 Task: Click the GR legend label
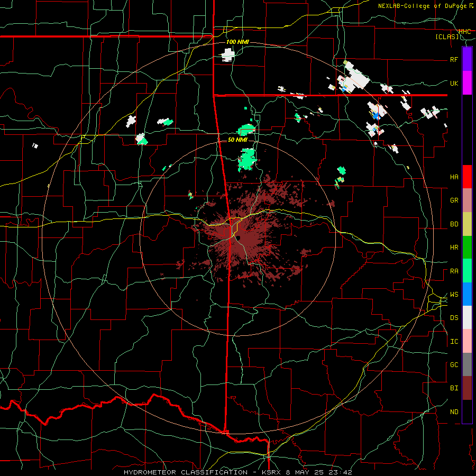(x=454, y=200)
